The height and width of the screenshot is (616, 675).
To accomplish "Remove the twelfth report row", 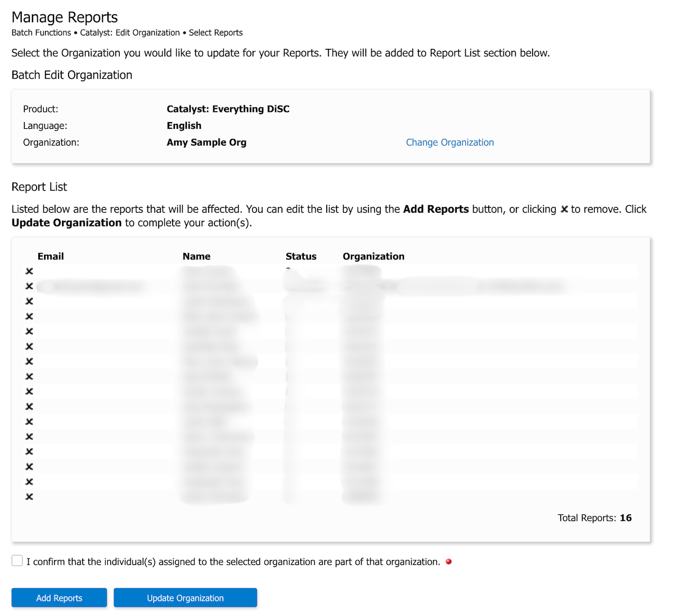I will (x=29, y=437).
